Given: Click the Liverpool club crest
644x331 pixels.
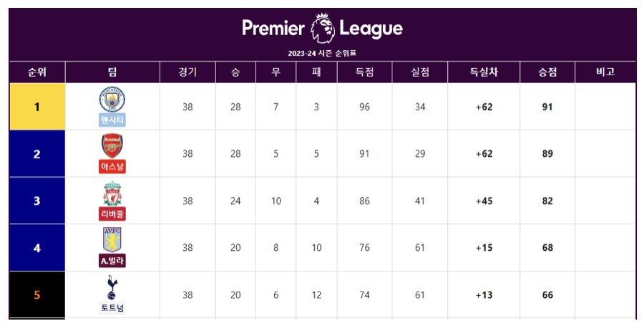Looking at the screenshot, I should [112, 193].
